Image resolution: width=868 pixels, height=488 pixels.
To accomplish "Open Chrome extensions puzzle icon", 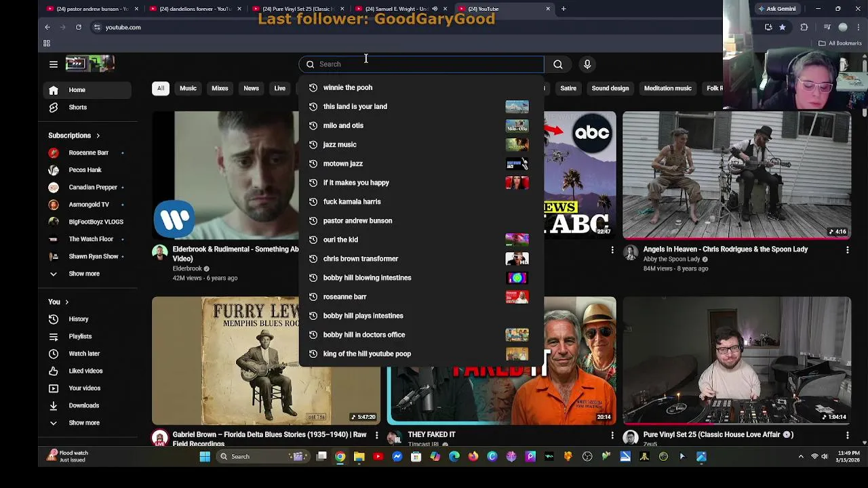I will tap(804, 27).
